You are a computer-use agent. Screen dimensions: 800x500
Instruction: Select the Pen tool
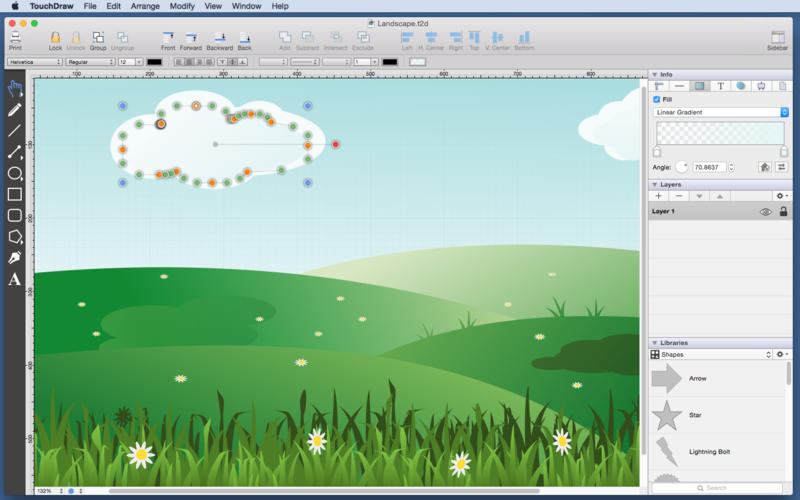(14, 258)
